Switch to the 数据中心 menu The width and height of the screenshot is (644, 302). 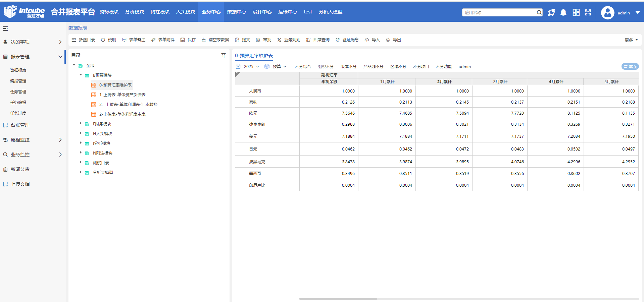(236, 12)
